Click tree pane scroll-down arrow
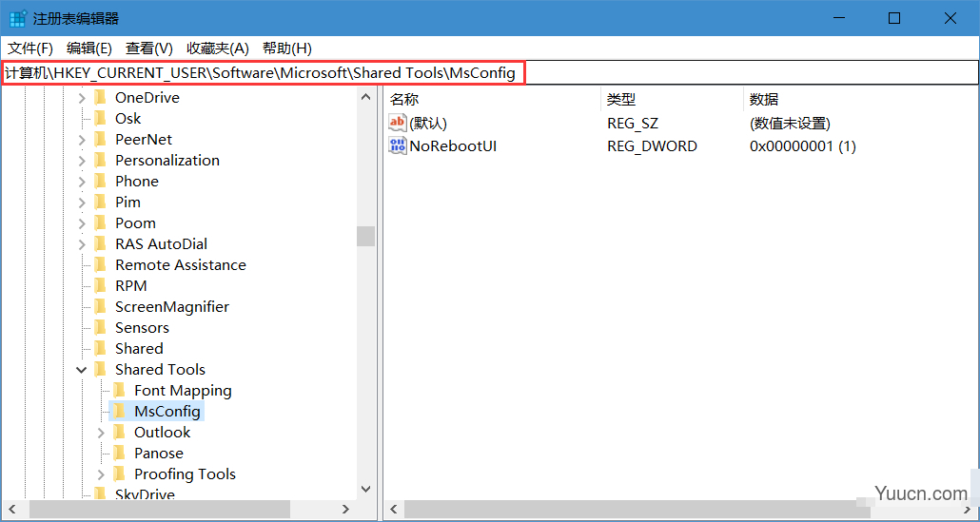980x522 pixels. (366, 490)
